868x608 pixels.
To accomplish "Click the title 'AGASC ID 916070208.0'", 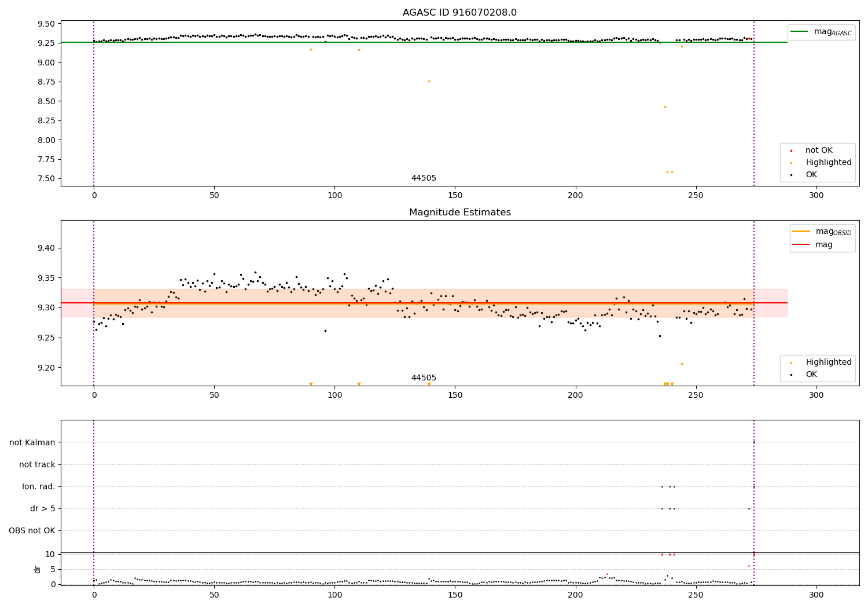I will pos(459,13).
